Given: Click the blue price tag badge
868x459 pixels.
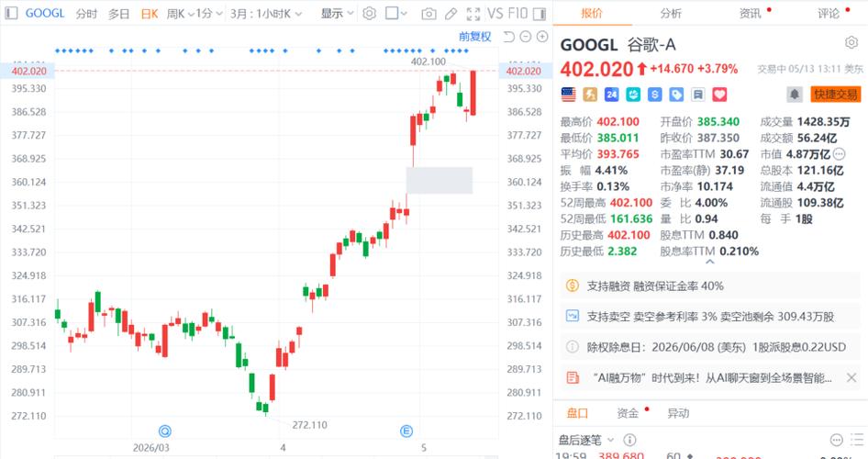Looking at the screenshot, I should point(676,95).
